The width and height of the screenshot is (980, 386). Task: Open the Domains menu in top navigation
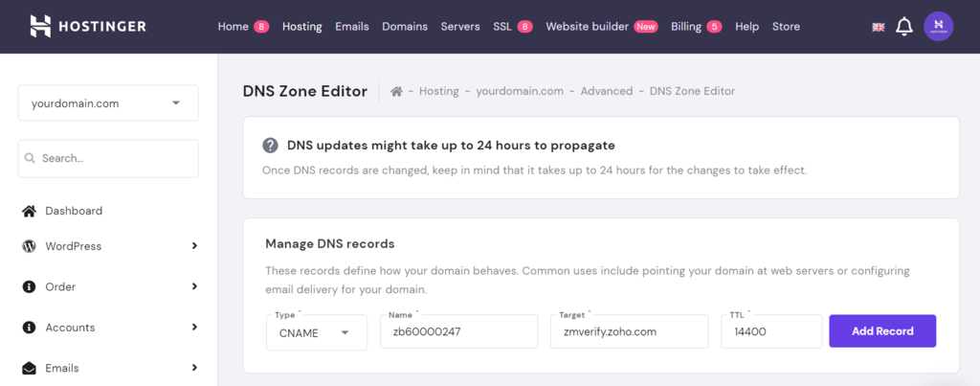coord(405,27)
